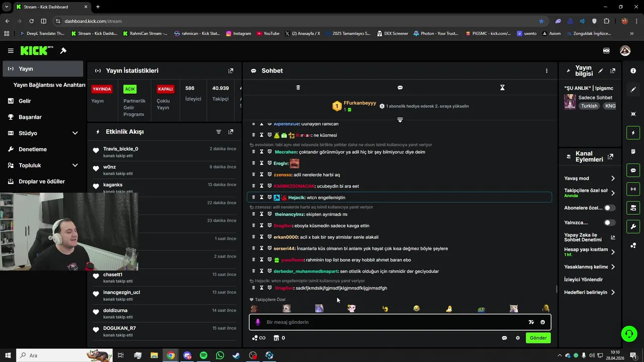Click the cashier icon in the top bar
This screenshot has width=644, height=362.
point(606,51)
